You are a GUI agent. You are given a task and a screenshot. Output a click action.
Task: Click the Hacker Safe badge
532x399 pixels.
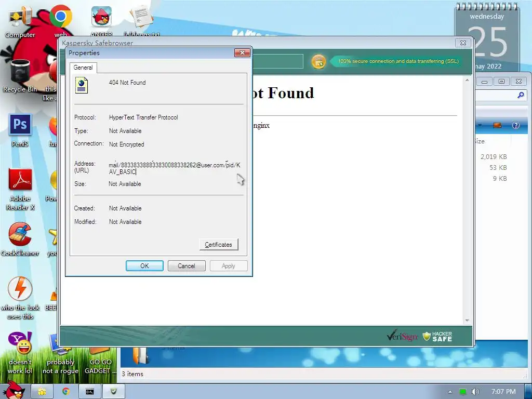(437, 336)
